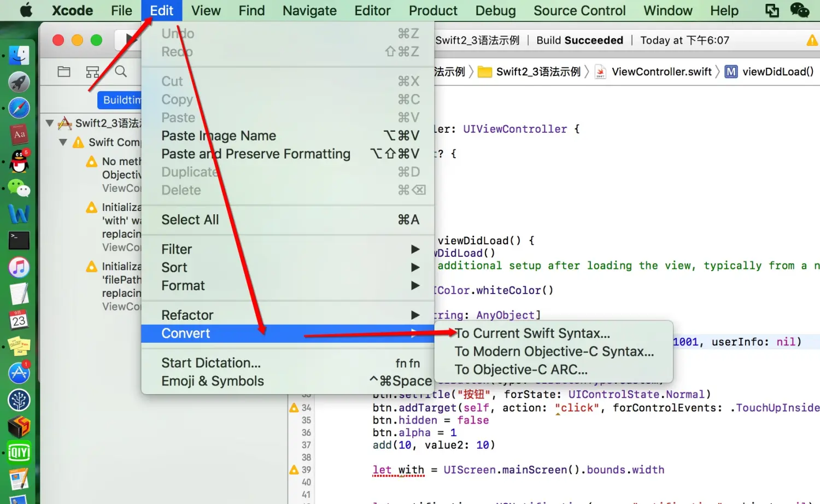Open Launchpad rocket from the Dock
The height and width of the screenshot is (504, 820).
coord(19,82)
